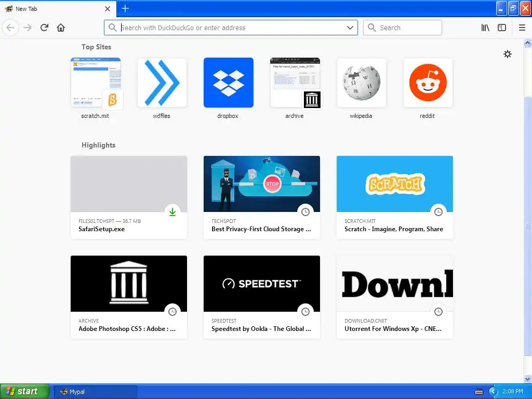Close the New Tab tab
The width and height of the screenshot is (532, 399).
(108, 9)
